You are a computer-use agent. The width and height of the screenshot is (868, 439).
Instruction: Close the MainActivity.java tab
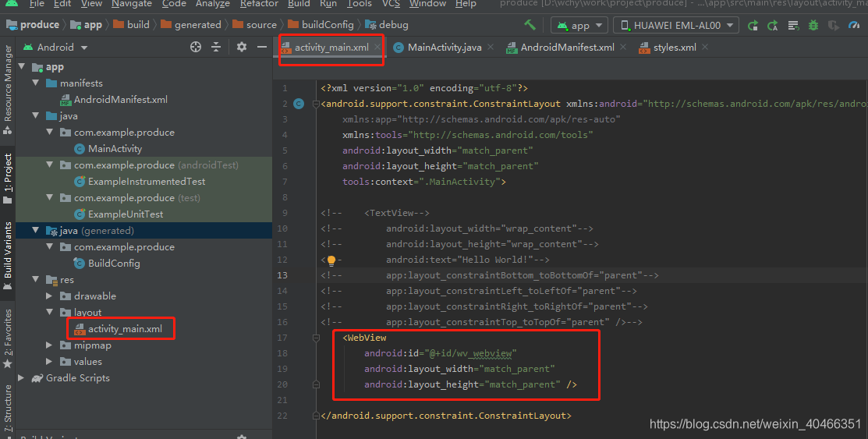coord(491,47)
